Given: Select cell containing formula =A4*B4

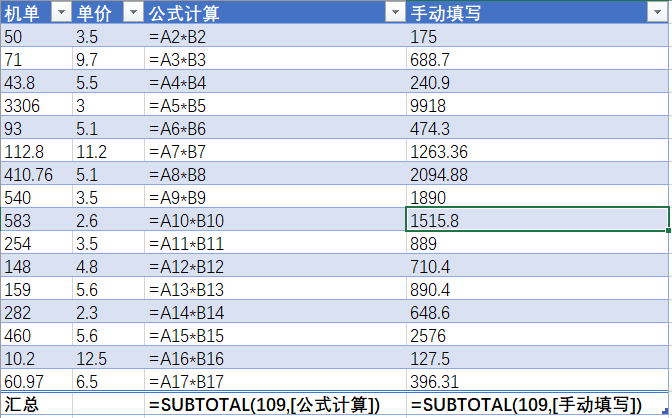Looking at the screenshot, I should click(276, 82).
